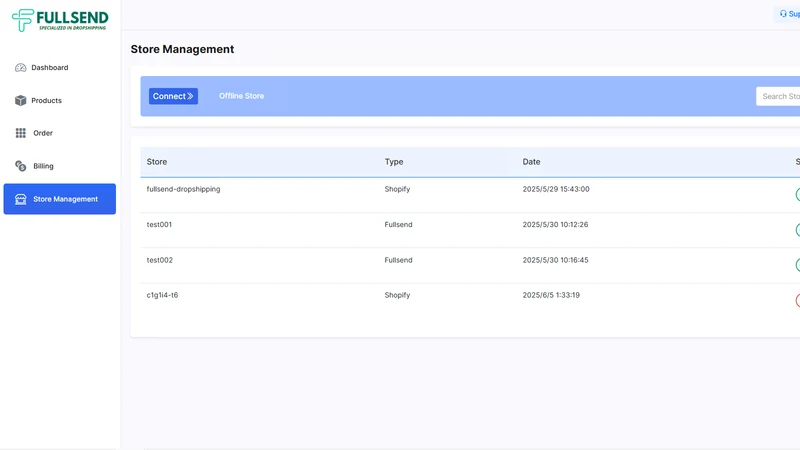The width and height of the screenshot is (800, 450).
Task: Go to the Order section
Action: click(60, 133)
